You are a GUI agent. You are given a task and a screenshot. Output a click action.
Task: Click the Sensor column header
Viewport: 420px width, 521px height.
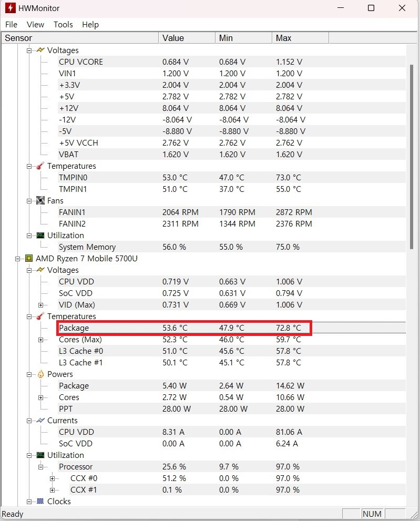click(x=80, y=38)
